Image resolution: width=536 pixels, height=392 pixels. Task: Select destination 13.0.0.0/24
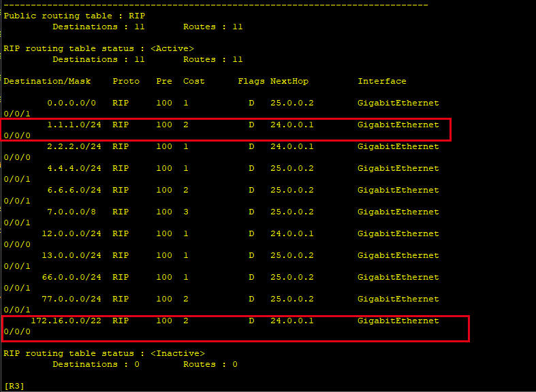(x=72, y=255)
